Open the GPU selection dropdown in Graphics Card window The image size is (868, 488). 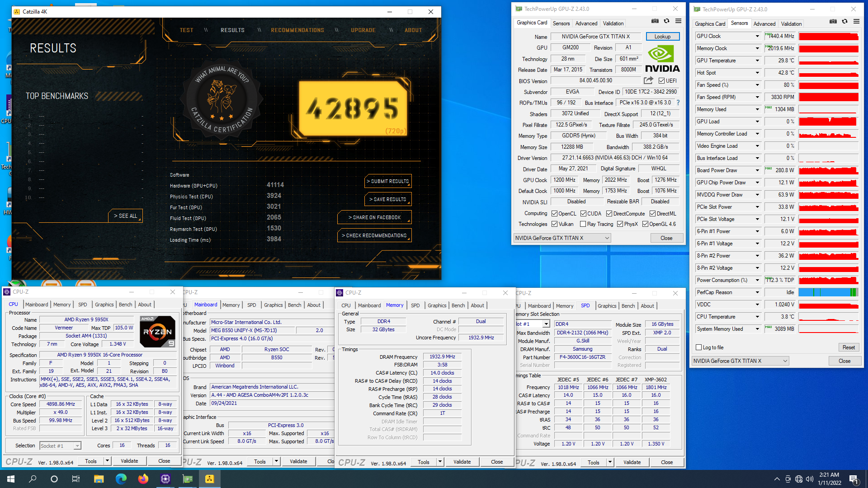[562, 238]
